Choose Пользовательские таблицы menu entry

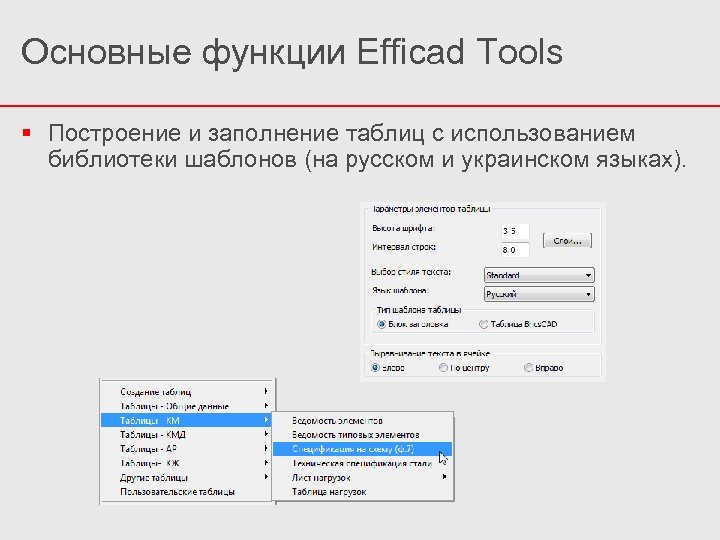click(186, 491)
